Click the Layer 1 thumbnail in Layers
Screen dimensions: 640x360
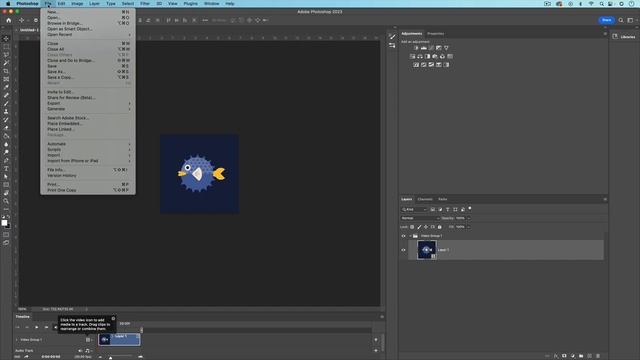427,250
